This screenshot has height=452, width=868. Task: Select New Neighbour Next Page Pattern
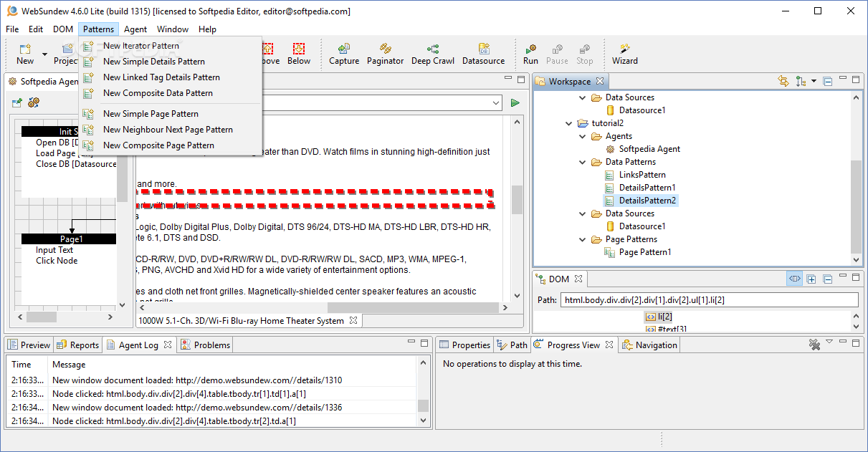pos(168,130)
